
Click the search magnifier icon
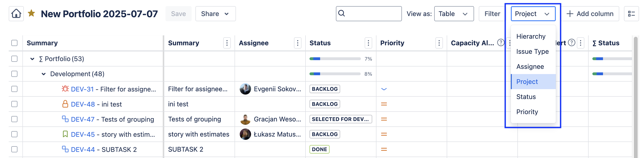point(342,13)
